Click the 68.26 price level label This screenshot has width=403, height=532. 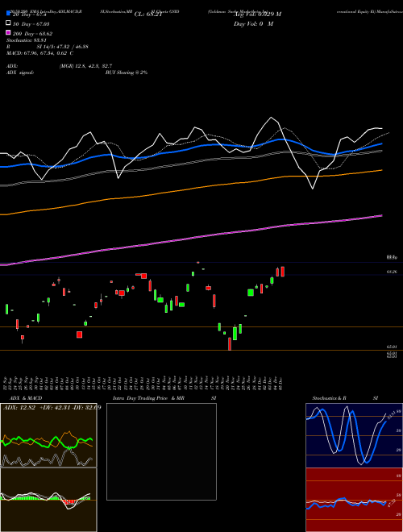tap(392, 272)
